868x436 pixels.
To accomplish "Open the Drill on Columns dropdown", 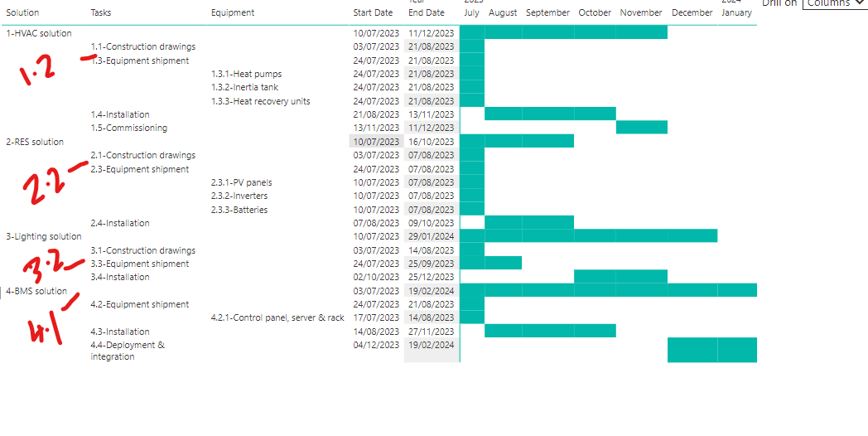I will pyautogui.click(x=835, y=3).
